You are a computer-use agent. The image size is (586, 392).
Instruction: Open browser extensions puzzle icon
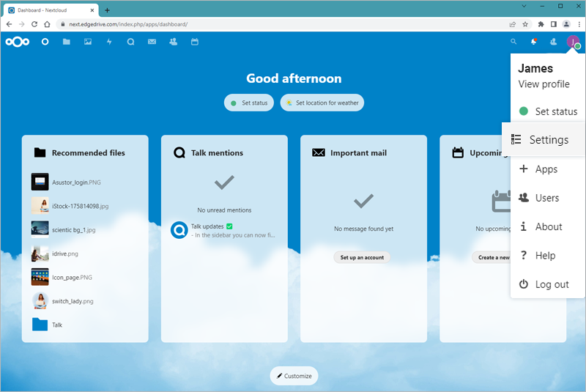pyautogui.click(x=541, y=24)
